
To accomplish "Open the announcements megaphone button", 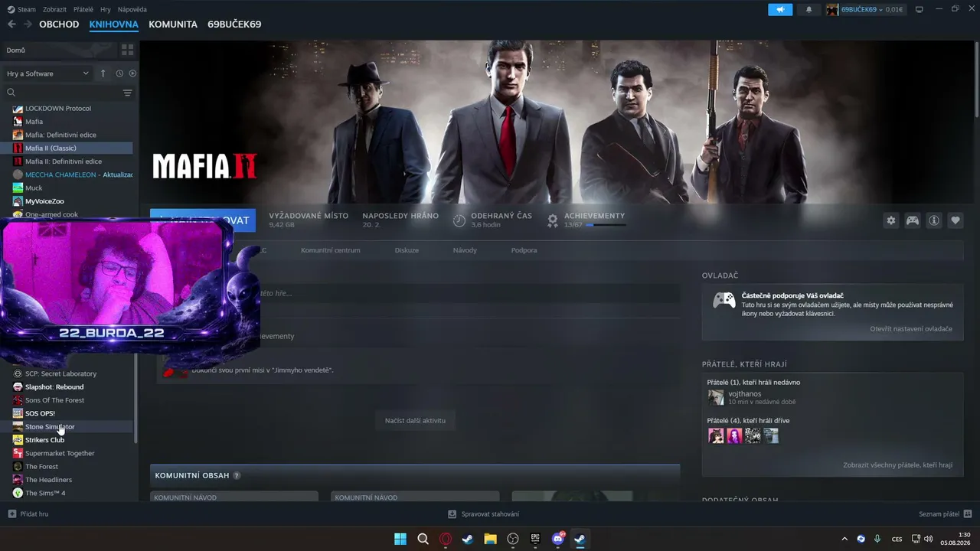I will (780, 9).
